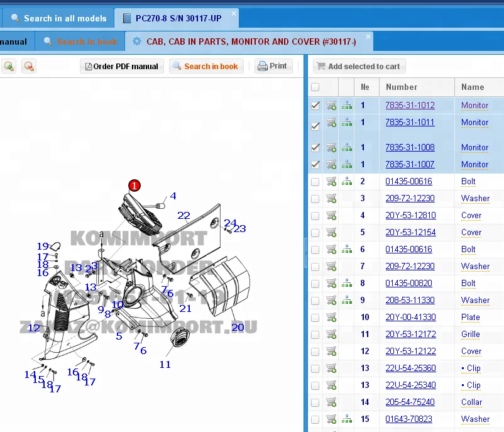This screenshot has height=432, width=504.
Task: Check the checkbox for Cover 20Y-53-12810
Action: (315, 216)
